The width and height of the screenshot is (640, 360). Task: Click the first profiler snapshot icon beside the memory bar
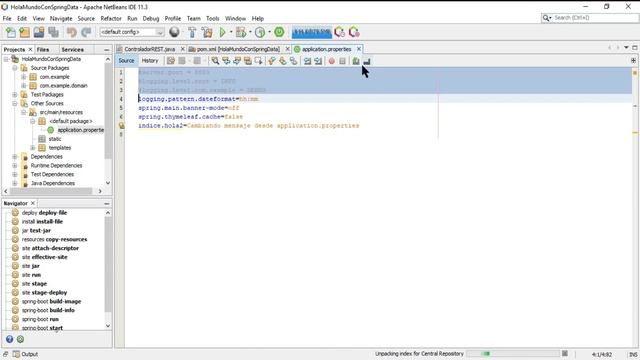[339, 32]
